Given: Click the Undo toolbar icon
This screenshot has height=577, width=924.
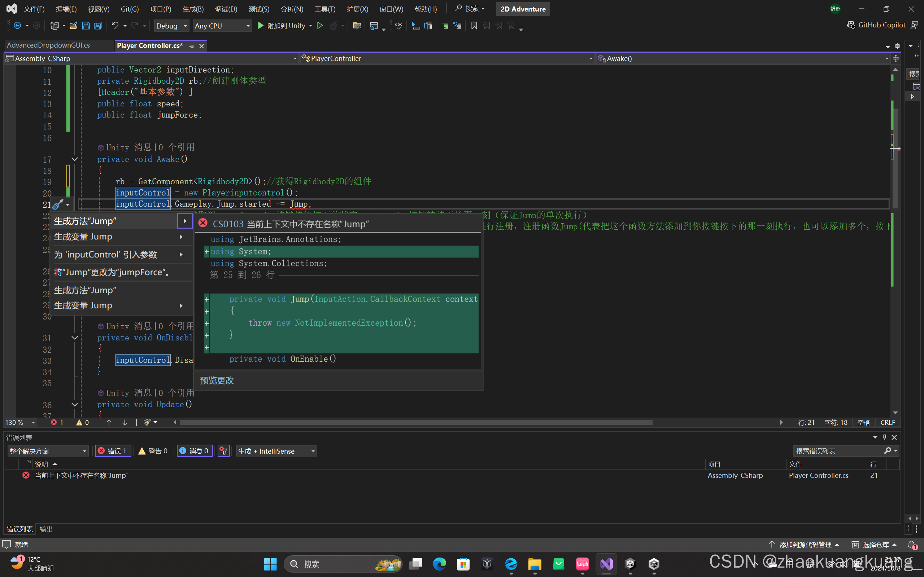Looking at the screenshot, I should click(114, 26).
